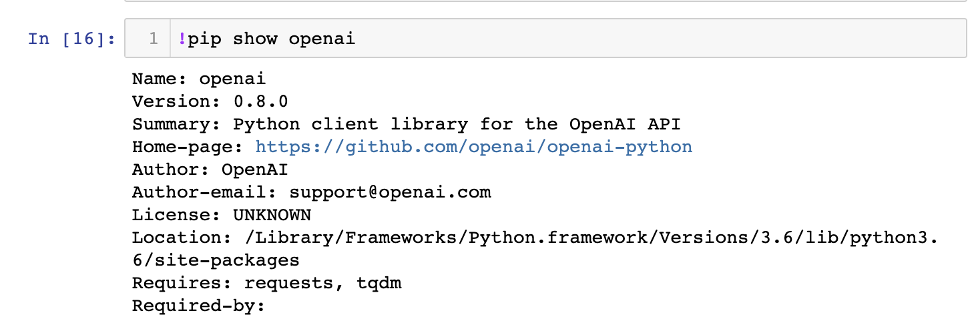The width and height of the screenshot is (980, 323).
Task: Click the In [16] cell prompt
Action: (x=72, y=39)
